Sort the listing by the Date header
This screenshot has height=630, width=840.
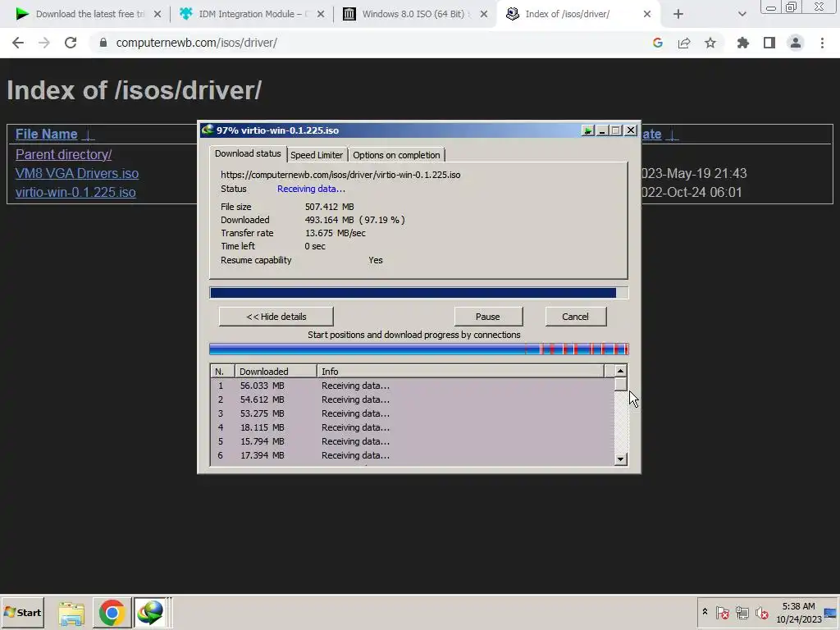pos(651,134)
